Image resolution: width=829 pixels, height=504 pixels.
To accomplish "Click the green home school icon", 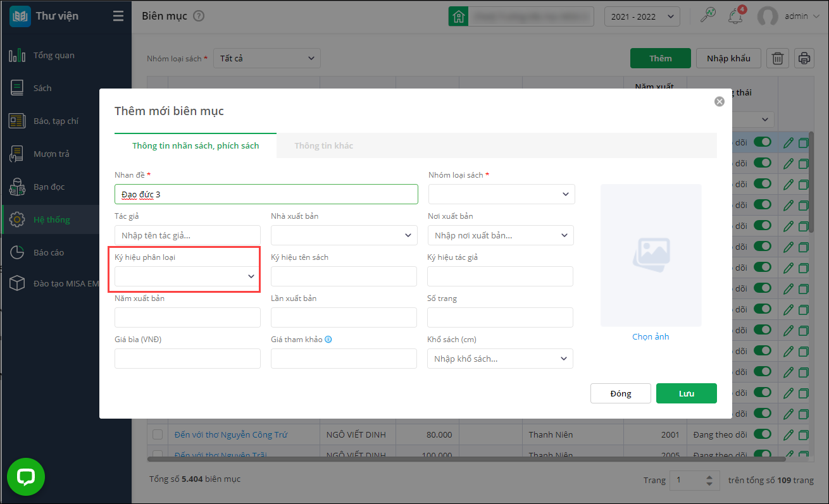I will tap(458, 16).
